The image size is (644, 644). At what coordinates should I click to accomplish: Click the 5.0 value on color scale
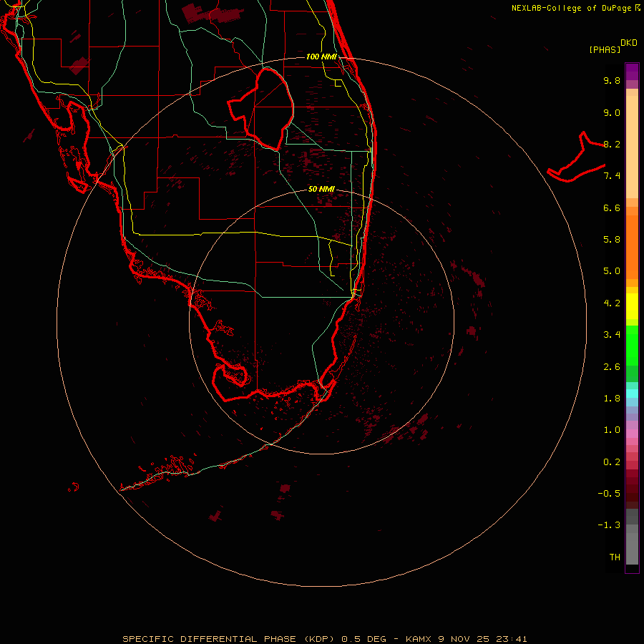612,271
